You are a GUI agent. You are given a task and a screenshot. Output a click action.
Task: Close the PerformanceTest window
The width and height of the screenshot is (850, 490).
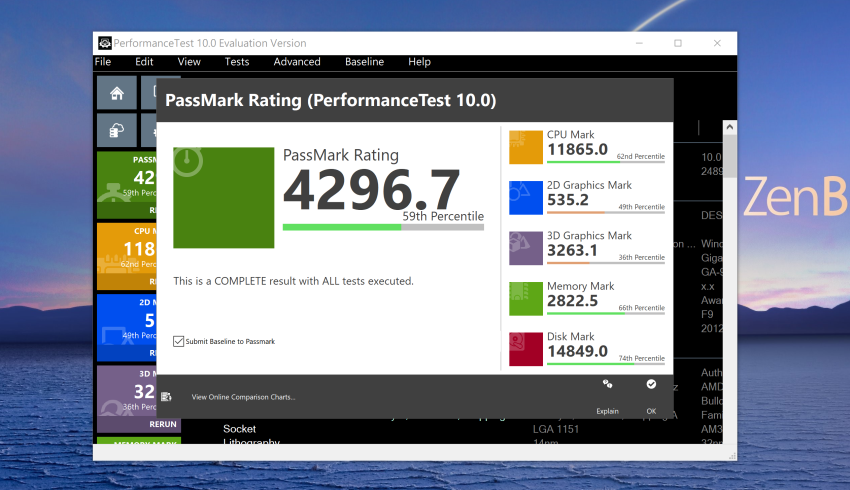pos(717,43)
